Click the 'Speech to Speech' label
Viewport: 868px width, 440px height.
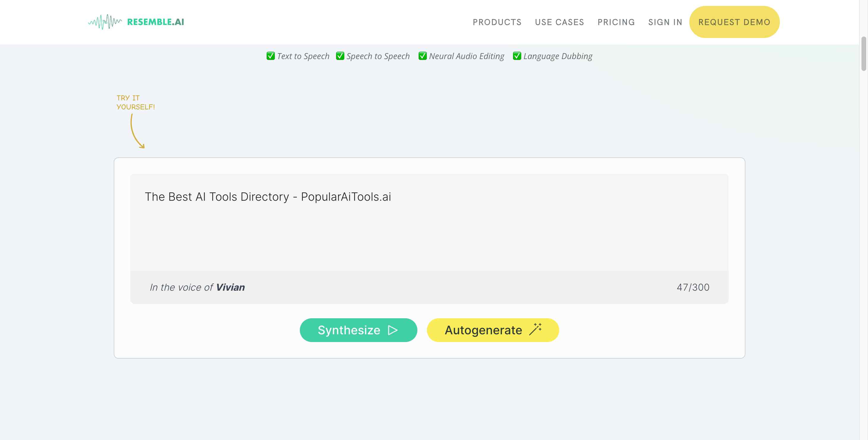click(x=378, y=56)
